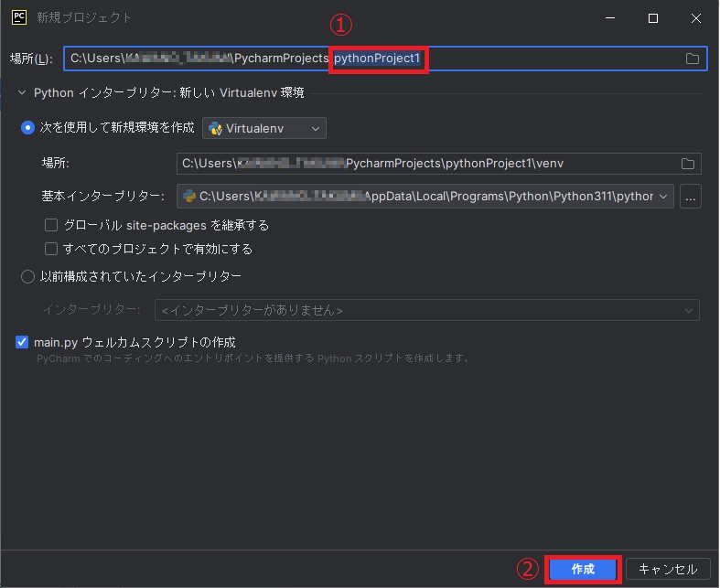Minimize the 新規プロジェクト dialog window
The height and width of the screenshot is (588, 720).
point(610,18)
